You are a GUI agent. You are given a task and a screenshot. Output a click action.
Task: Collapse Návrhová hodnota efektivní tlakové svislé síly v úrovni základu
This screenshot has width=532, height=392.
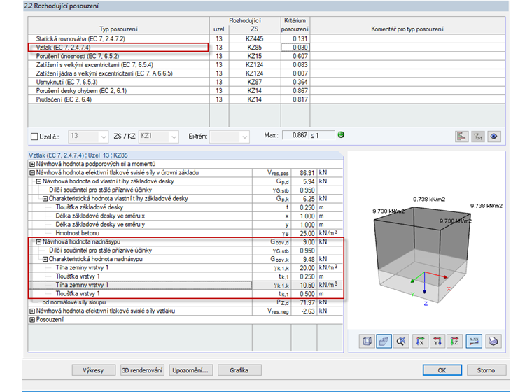tap(32, 173)
